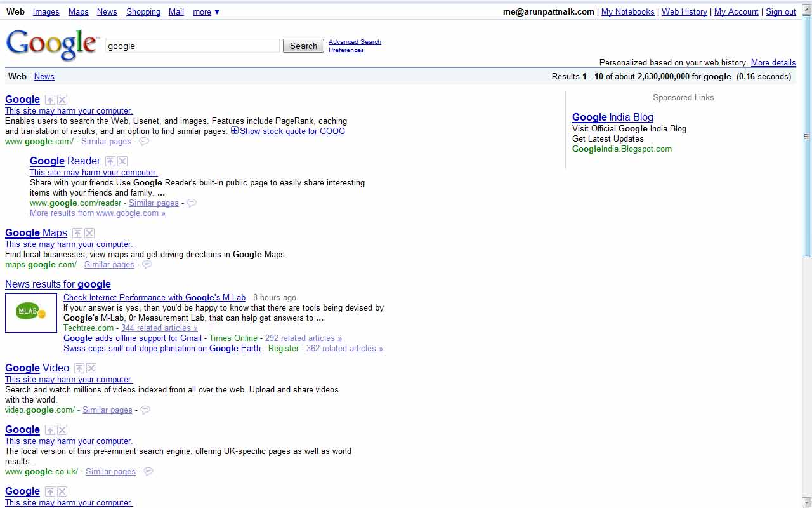
Task: Open the Google Video result title
Action: pos(37,368)
